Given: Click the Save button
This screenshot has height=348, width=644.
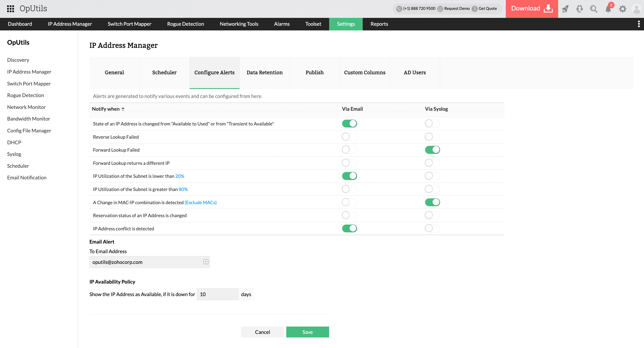Looking at the screenshot, I should coord(307,332).
